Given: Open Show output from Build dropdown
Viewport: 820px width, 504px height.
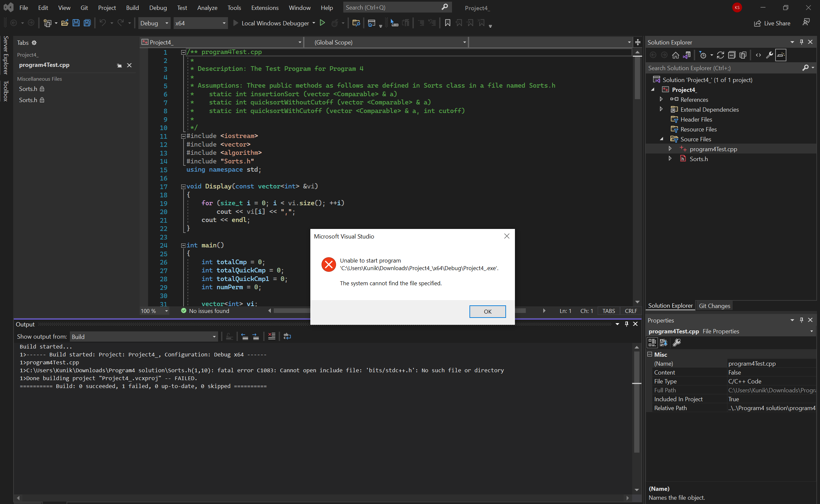Looking at the screenshot, I should point(144,337).
